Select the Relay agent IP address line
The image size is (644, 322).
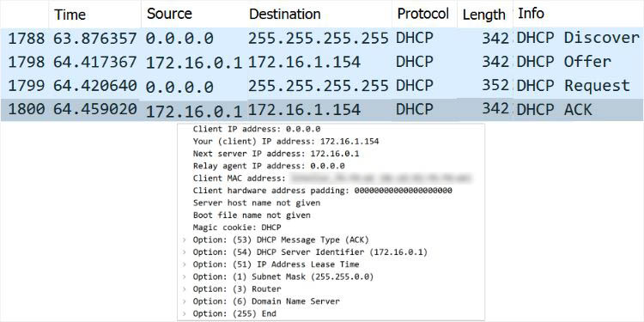pos(269,166)
